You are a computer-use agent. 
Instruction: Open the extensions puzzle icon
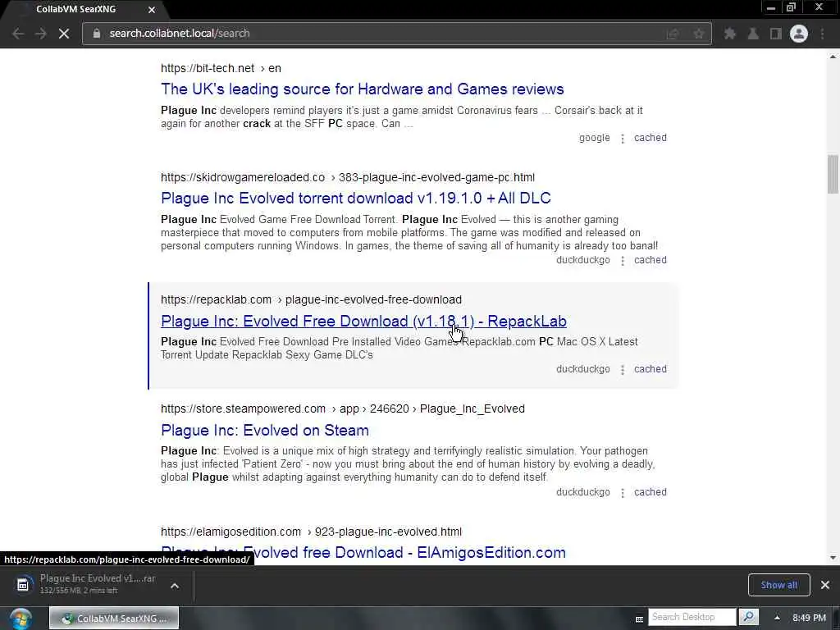coord(729,34)
